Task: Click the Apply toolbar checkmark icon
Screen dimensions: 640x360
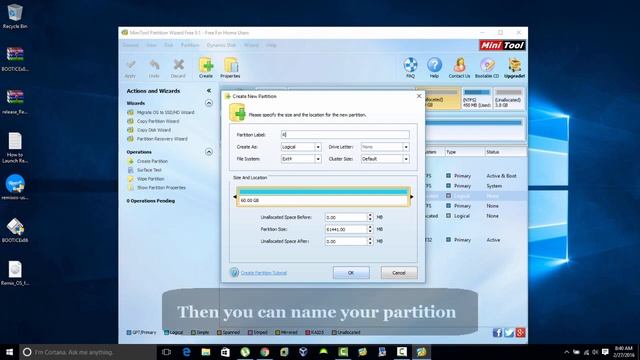Action: 130,68
